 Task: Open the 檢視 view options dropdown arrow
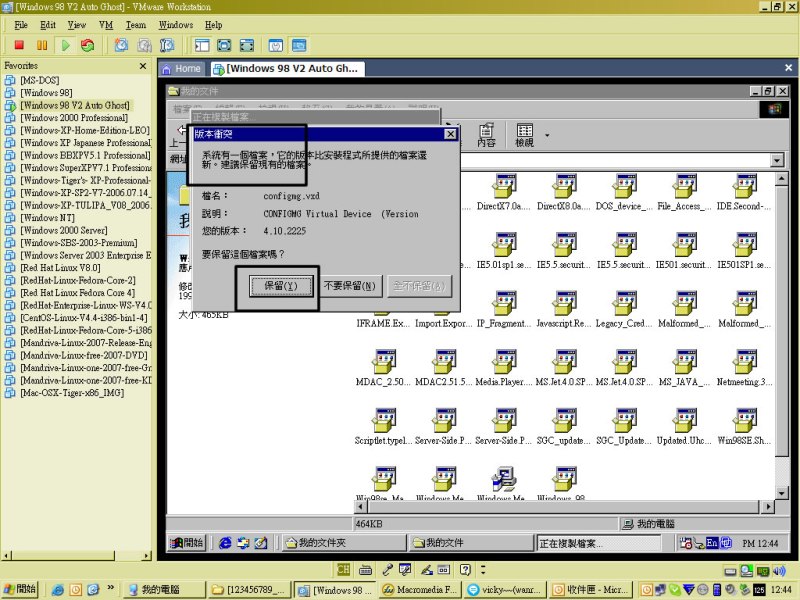pyautogui.click(x=547, y=136)
